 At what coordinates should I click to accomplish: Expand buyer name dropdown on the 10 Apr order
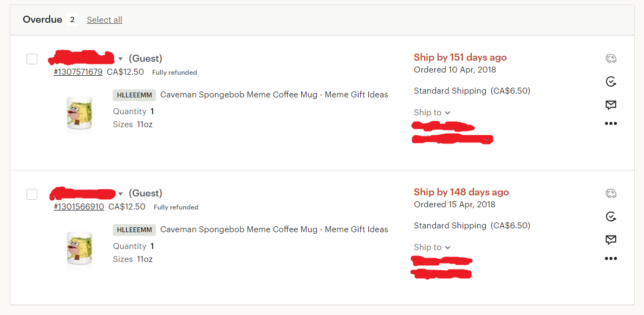(120, 58)
